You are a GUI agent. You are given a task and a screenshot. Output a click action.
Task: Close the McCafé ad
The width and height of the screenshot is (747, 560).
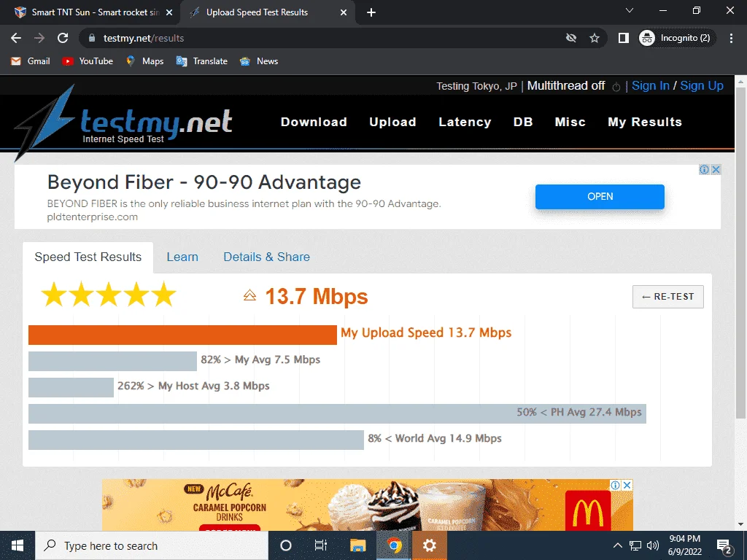(x=627, y=485)
